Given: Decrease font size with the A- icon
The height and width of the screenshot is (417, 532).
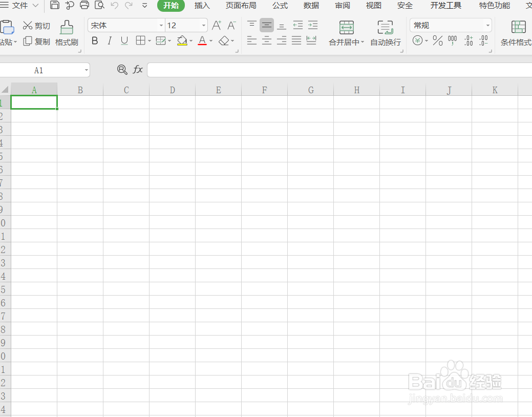Looking at the screenshot, I should 231,26.
